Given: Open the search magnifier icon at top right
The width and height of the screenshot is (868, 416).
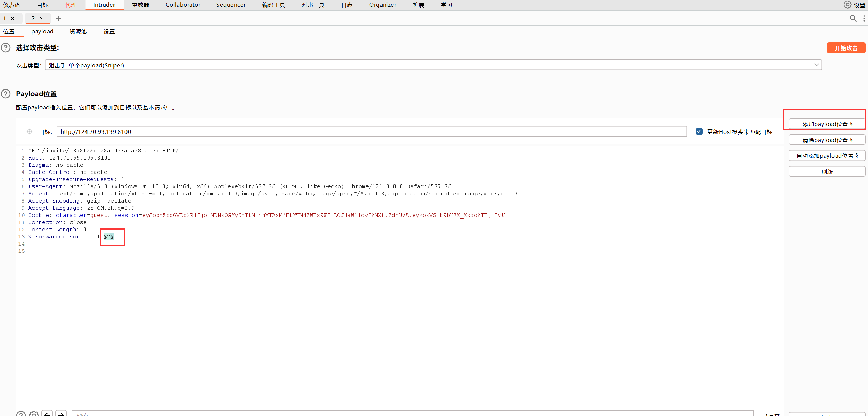Looking at the screenshot, I should (x=853, y=18).
